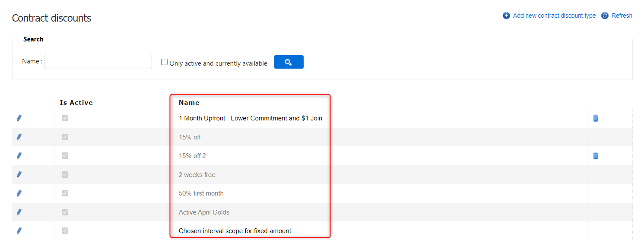
Task: Refresh the contract discounts list
Action: [621, 16]
